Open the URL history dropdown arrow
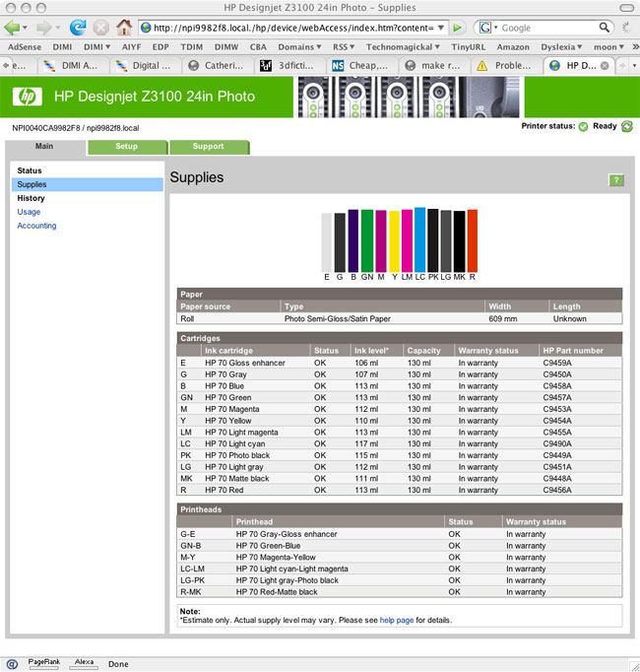Viewport: 640px width, 672px height. (441, 28)
